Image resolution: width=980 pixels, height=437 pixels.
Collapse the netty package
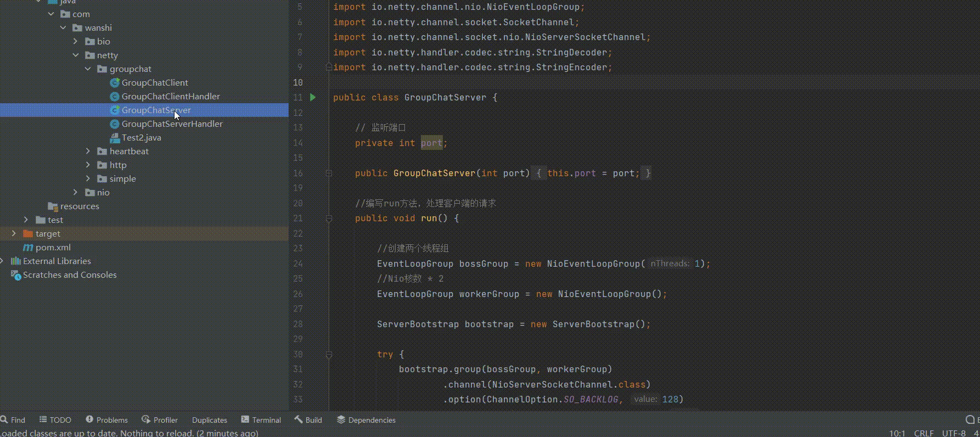[x=76, y=55]
